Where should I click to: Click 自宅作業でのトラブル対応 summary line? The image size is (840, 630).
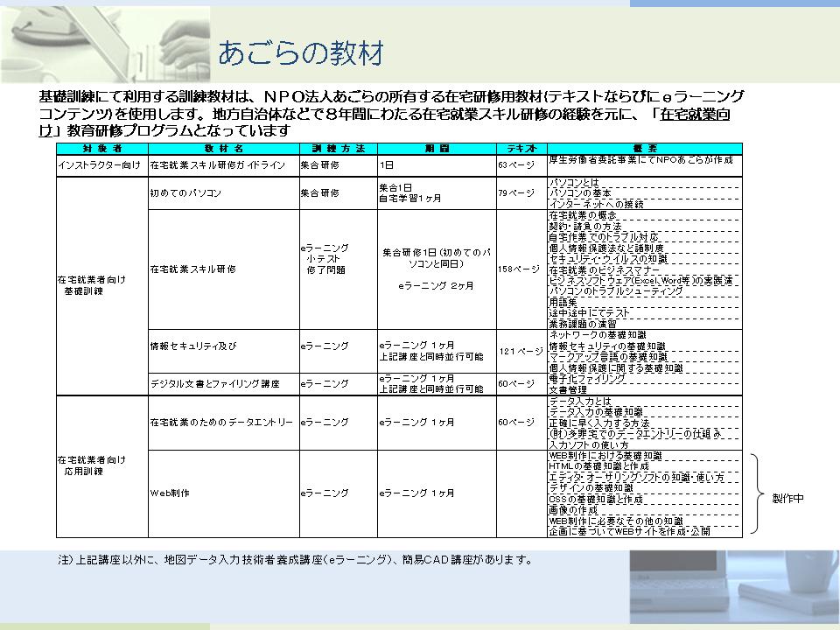pyautogui.click(x=604, y=237)
